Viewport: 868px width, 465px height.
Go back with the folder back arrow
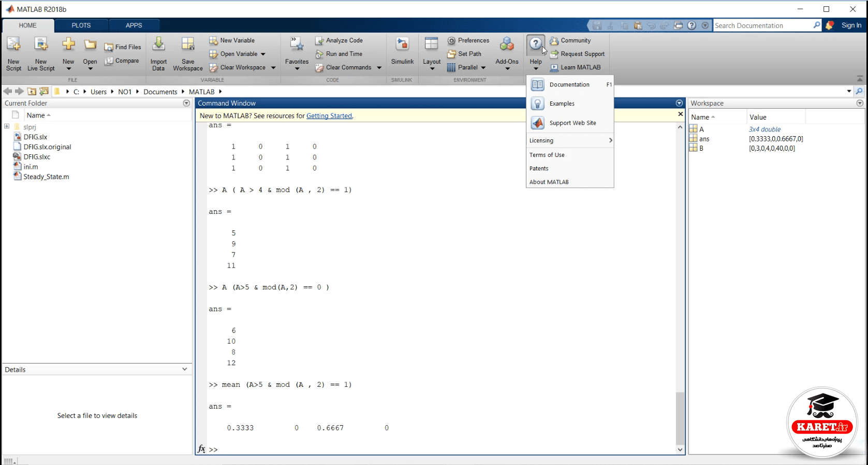(8, 91)
